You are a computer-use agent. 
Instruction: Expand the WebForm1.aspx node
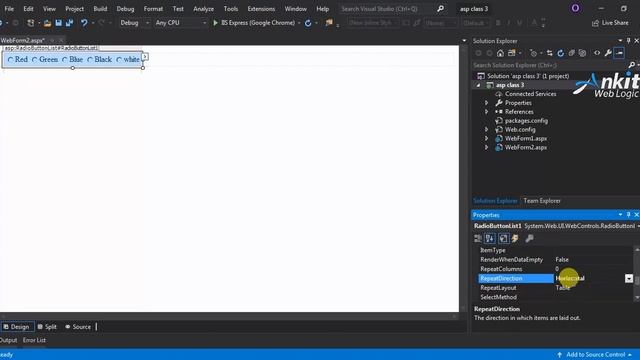tap(487, 139)
